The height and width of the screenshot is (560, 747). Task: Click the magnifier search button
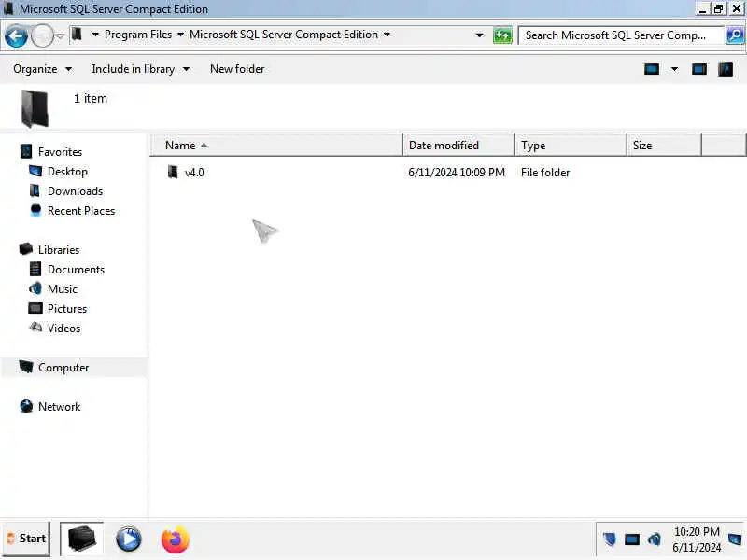pos(735,35)
